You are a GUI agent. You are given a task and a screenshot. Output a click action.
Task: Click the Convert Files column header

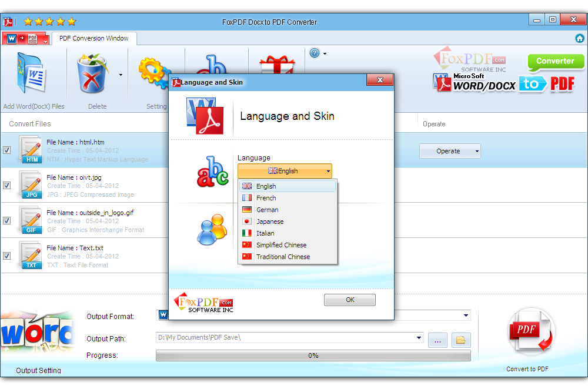29,124
